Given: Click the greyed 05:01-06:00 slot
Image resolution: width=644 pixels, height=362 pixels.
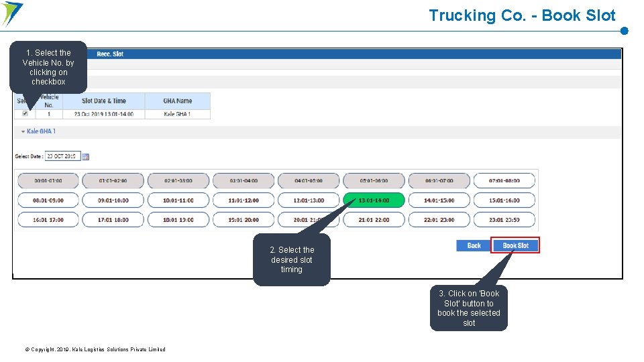Looking at the screenshot, I should [x=374, y=180].
